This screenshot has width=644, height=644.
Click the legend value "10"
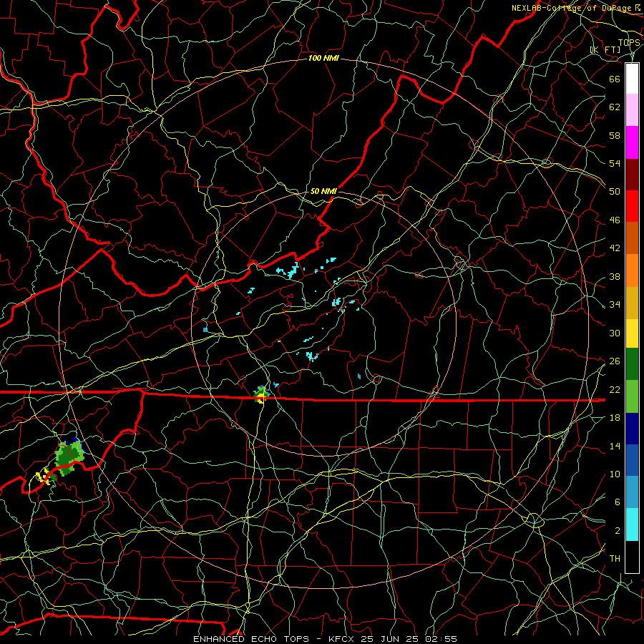pos(615,474)
